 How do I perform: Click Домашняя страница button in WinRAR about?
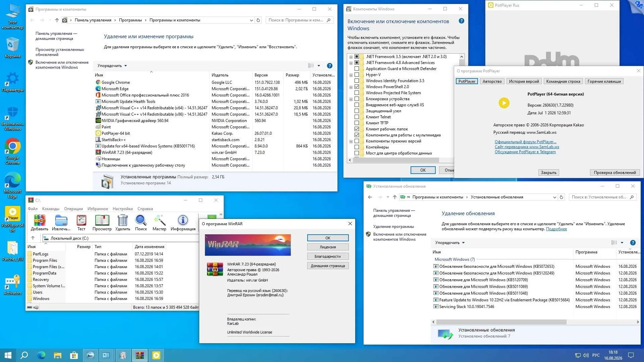[x=328, y=266]
